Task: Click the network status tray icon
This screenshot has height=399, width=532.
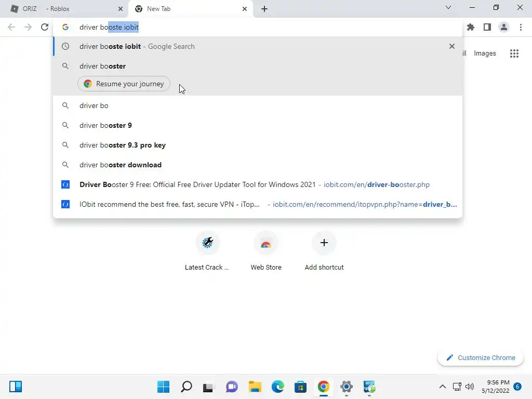Action: click(x=457, y=387)
